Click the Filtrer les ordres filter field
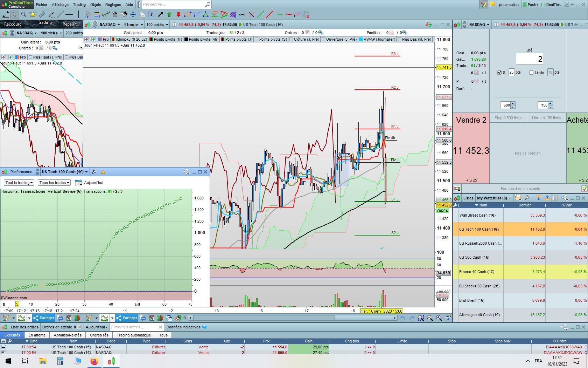Screen dimensions: 588x368 coord(136,327)
